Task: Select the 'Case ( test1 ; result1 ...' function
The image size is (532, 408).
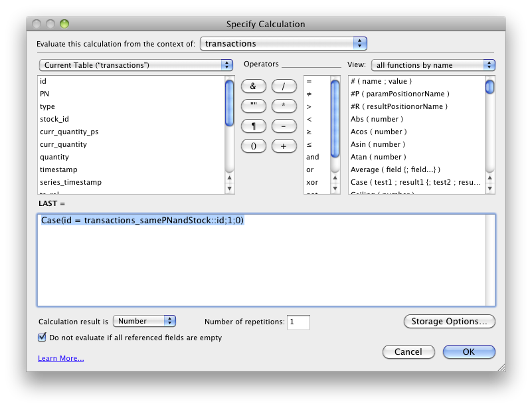Action: (416, 182)
